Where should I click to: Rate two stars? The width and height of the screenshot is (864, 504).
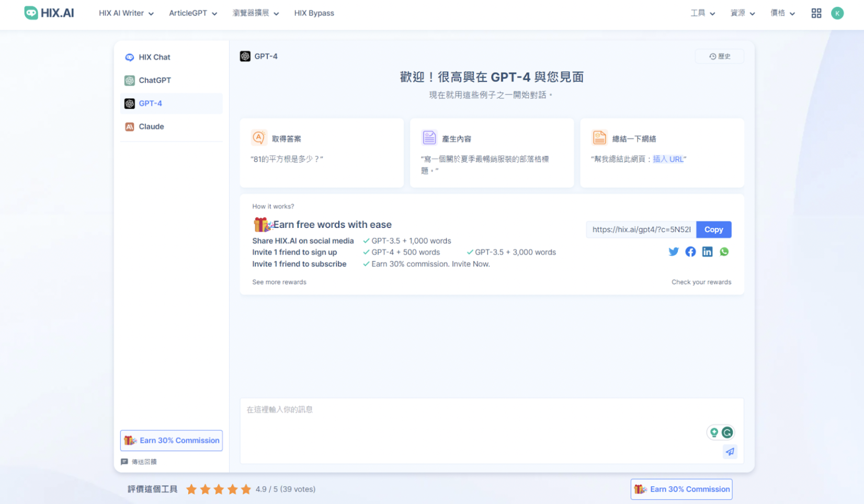(205, 489)
